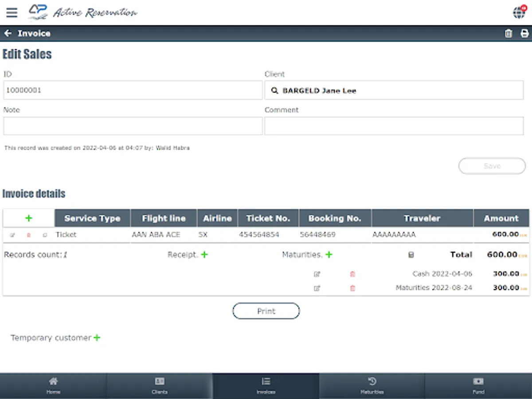The image size is (532, 399).
Task: Open the hamburger navigation menu
Action: point(12,12)
